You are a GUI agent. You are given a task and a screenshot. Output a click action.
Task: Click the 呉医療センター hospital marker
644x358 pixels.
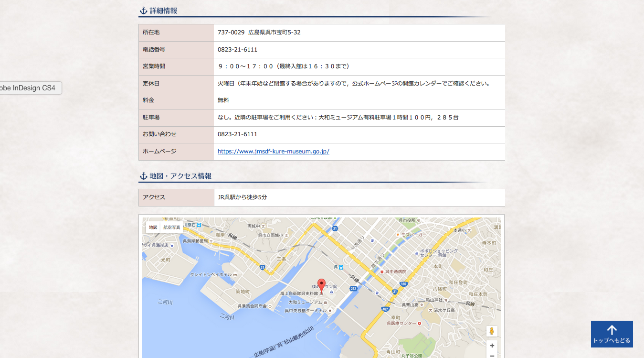point(419,324)
